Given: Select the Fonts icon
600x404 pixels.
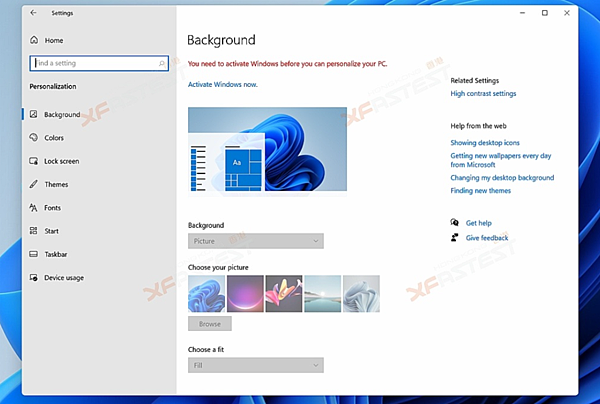Looking at the screenshot, I should (34, 207).
